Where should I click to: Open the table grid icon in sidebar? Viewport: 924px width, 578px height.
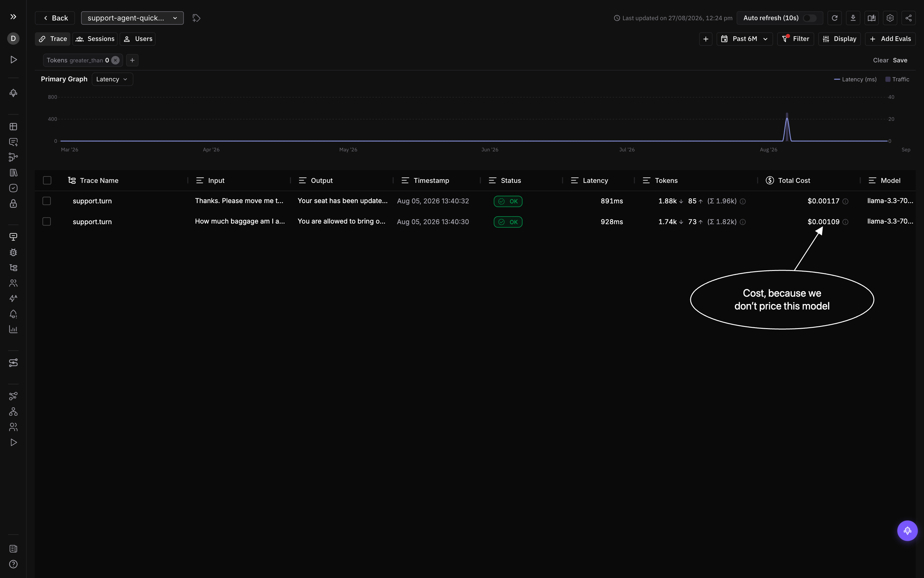point(13,127)
